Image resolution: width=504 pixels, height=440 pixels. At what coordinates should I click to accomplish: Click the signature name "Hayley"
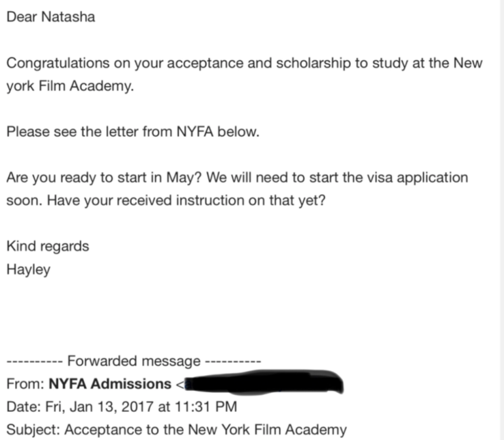[28, 270]
